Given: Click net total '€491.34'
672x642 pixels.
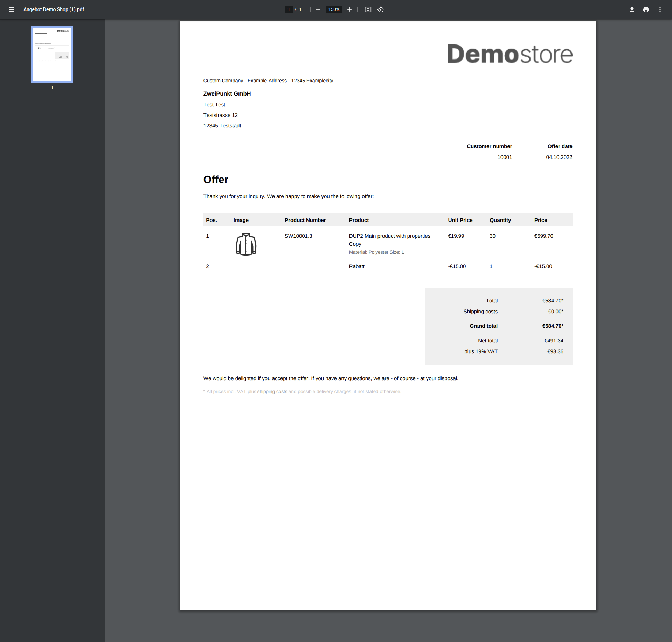Looking at the screenshot, I should [x=554, y=341].
